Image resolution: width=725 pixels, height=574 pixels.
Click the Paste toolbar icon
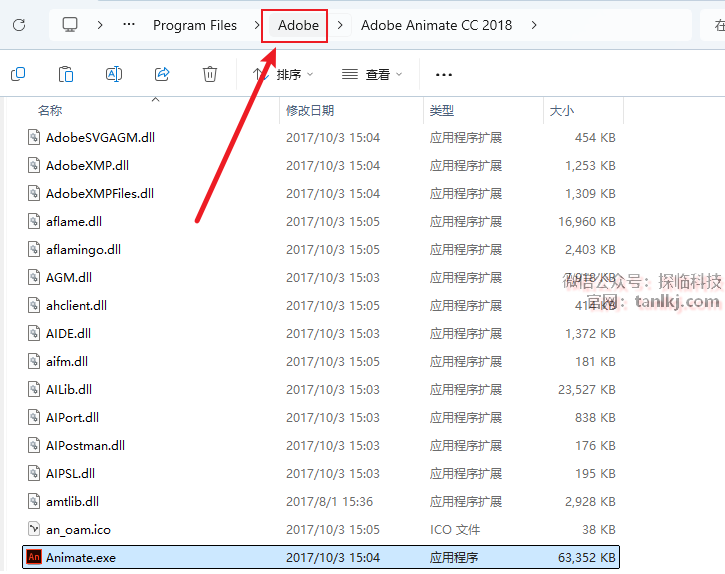[x=66, y=74]
